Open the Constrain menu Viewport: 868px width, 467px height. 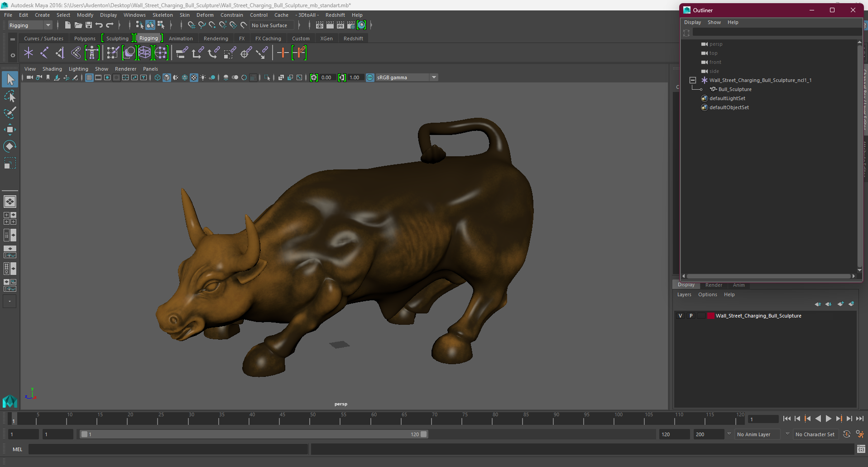[x=232, y=15]
